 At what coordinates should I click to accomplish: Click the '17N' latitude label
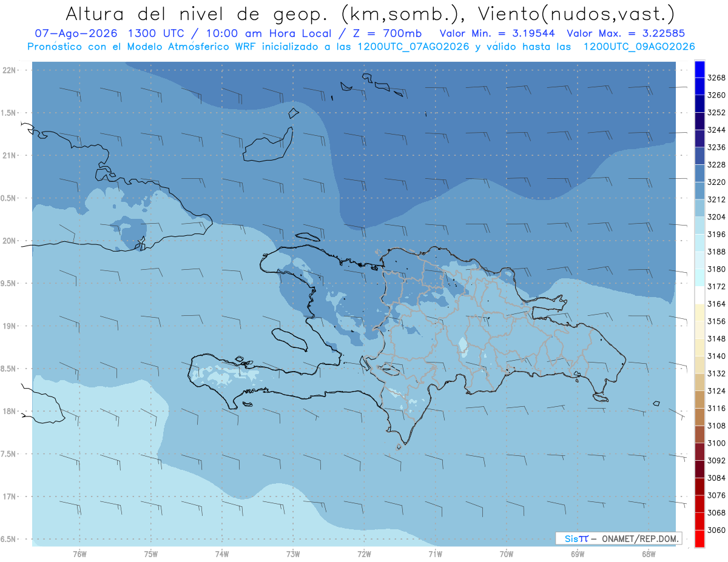(9, 497)
